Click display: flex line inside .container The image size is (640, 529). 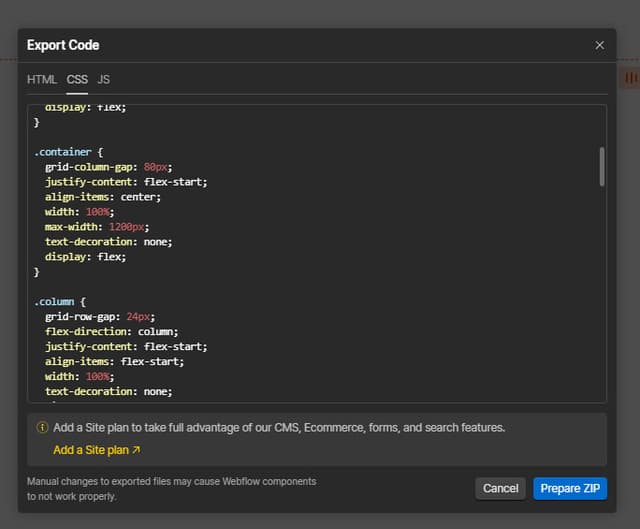pyautogui.click(x=86, y=257)
